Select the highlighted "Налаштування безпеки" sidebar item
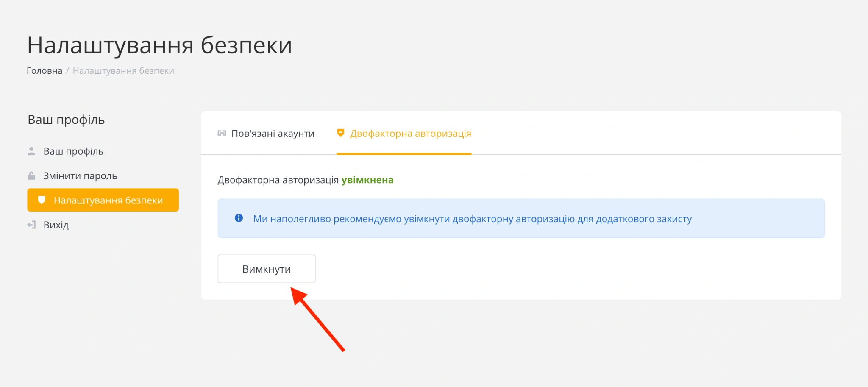 pyautogui.click(x=108, y=200)
